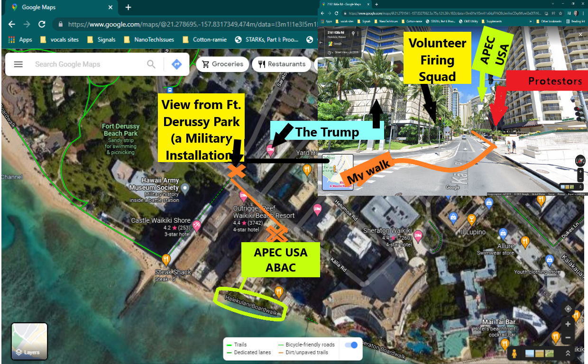Zoom in on the main satellite map
The width and height of the screenshot is (588, 364).
(x=568, y=324)
